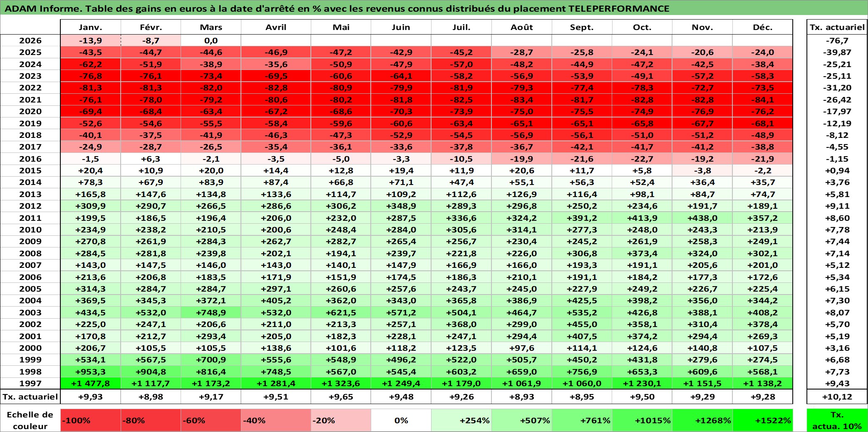Click the -60% color scale swatch
This screenshot has width=868, height=432.
coord(211,420)
